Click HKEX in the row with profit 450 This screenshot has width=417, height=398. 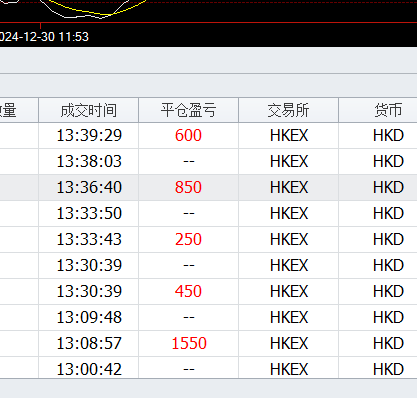coord(289,291)
